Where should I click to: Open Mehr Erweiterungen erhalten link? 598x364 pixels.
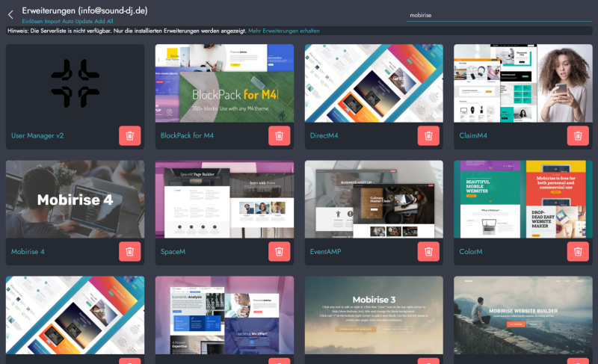(284, 31)
